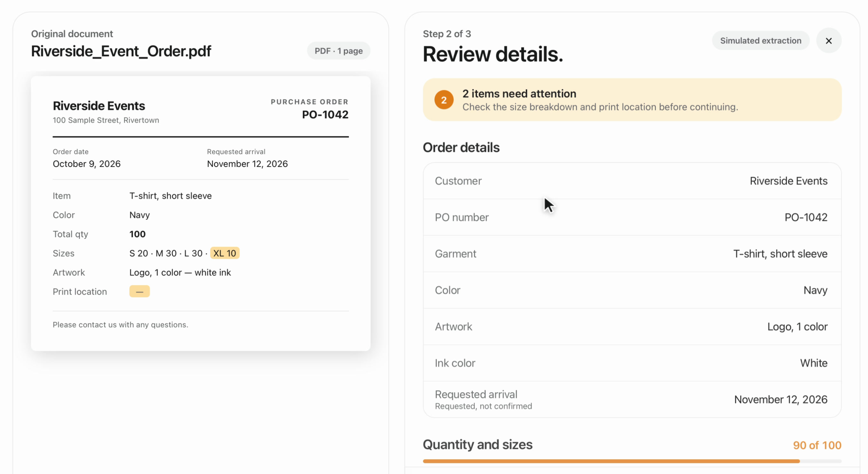Click the 90 of 100 count
868x474 pixels.
point(817,445)
